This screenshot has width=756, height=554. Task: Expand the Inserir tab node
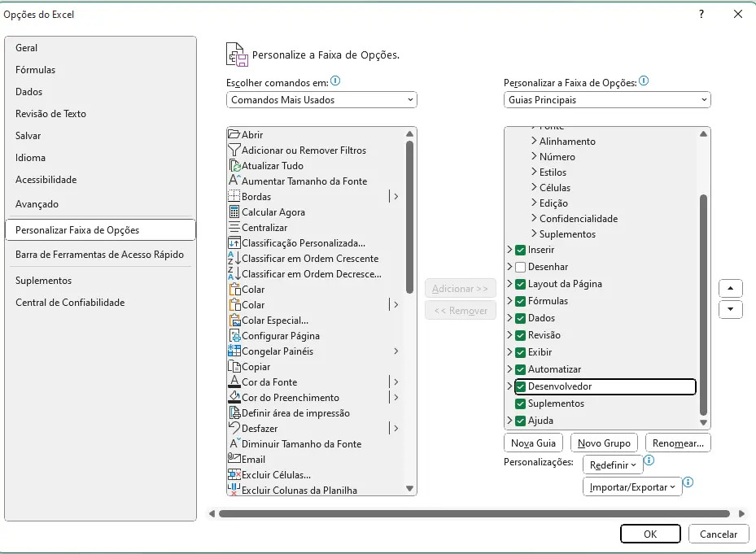(x=509, y=249)
